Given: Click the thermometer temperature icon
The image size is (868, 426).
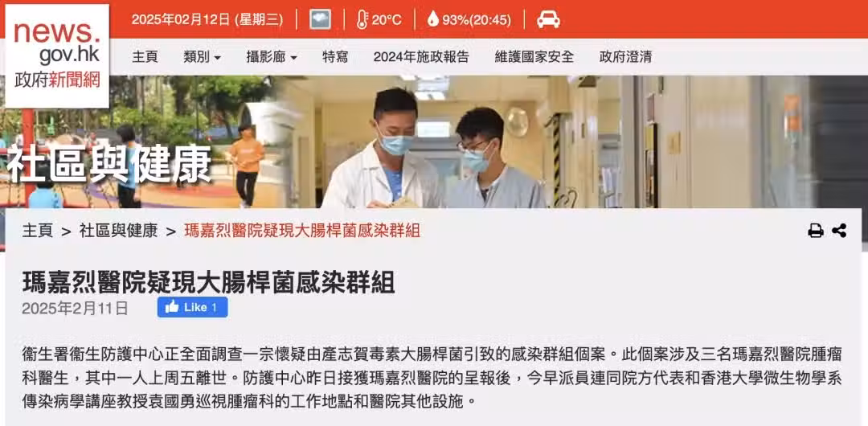Looking at the screenshot, I should tap(362, 19).
